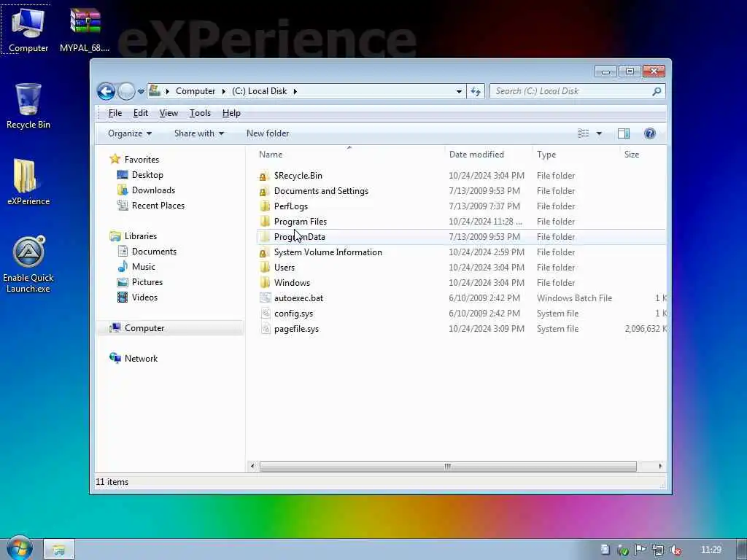Click the Explorer taskbar button
Screen dimensions: 747x560
pyautogui.click(x=59, y=550)
